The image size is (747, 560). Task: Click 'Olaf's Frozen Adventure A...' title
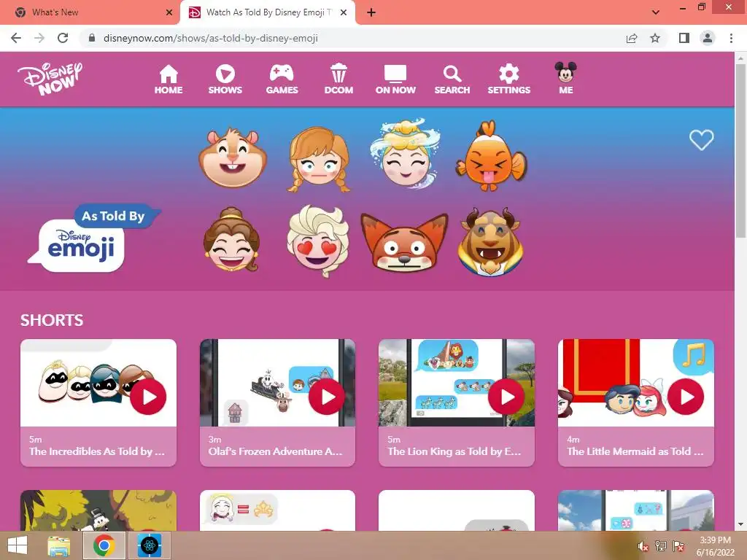(x=275, y=451)
